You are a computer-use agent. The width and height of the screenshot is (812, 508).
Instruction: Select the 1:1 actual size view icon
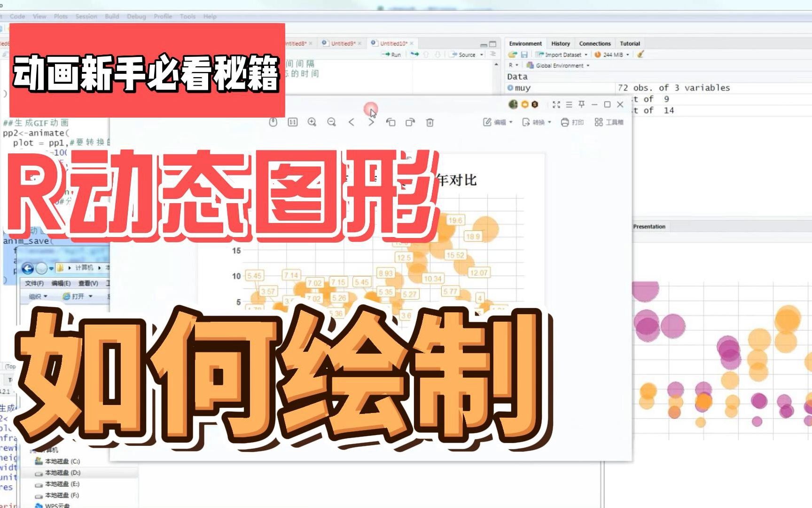click(x=292, y=122)
